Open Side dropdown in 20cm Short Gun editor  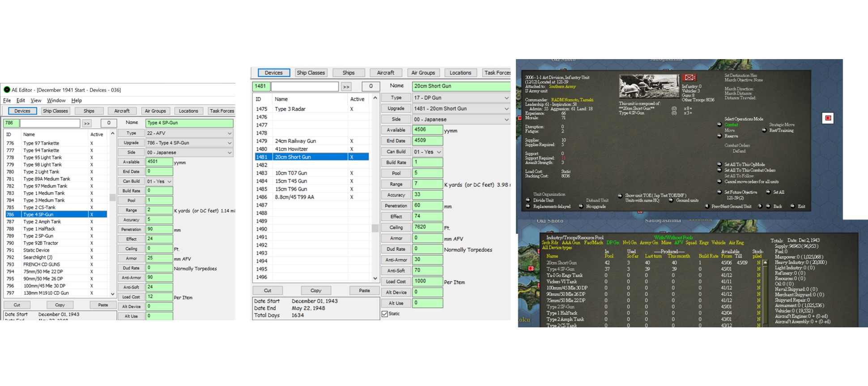[461, 119]
